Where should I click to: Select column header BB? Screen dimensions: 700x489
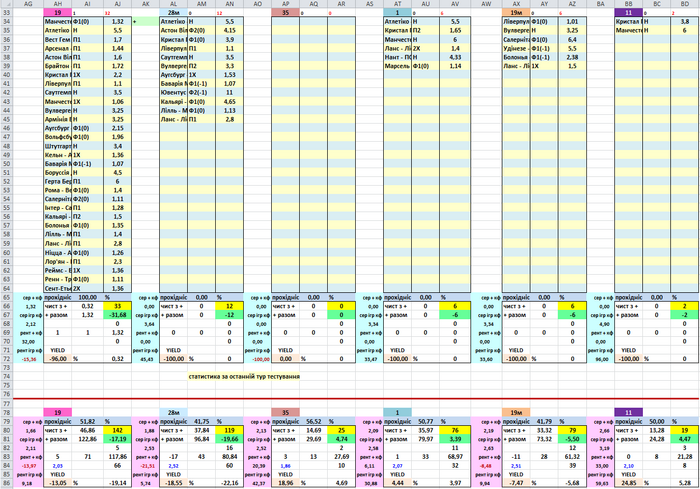[x=629, y=4]
